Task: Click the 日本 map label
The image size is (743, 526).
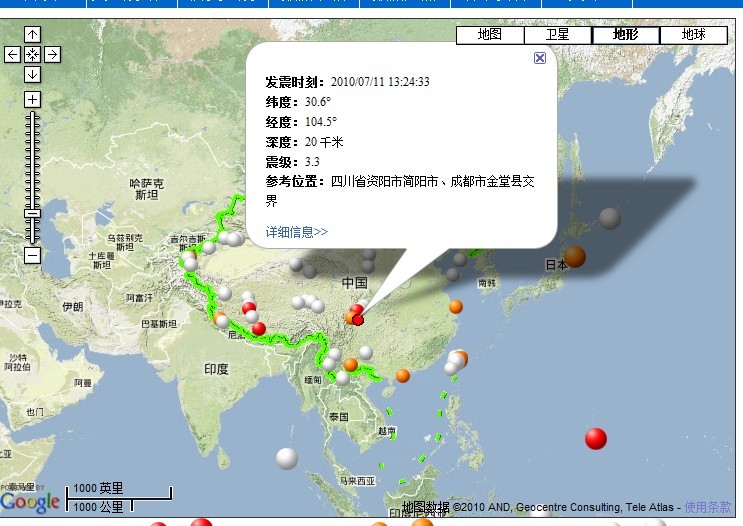Action: point(556,264)
